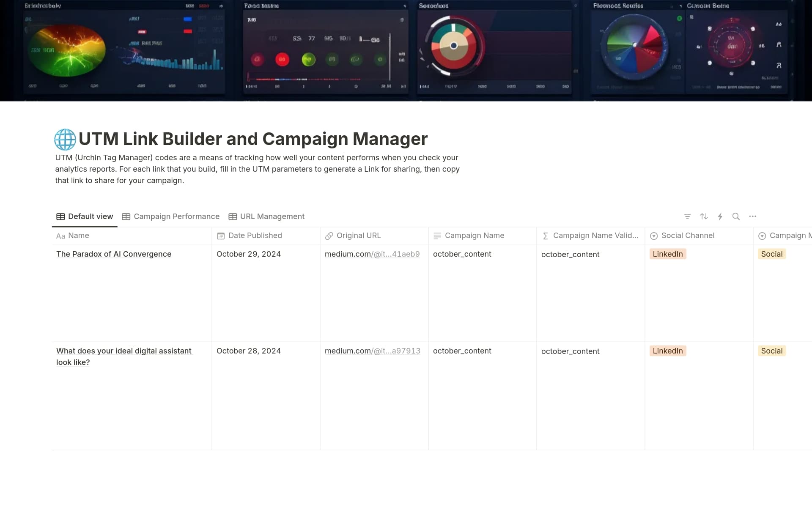Open the filter options icon

tap(687, 216)
